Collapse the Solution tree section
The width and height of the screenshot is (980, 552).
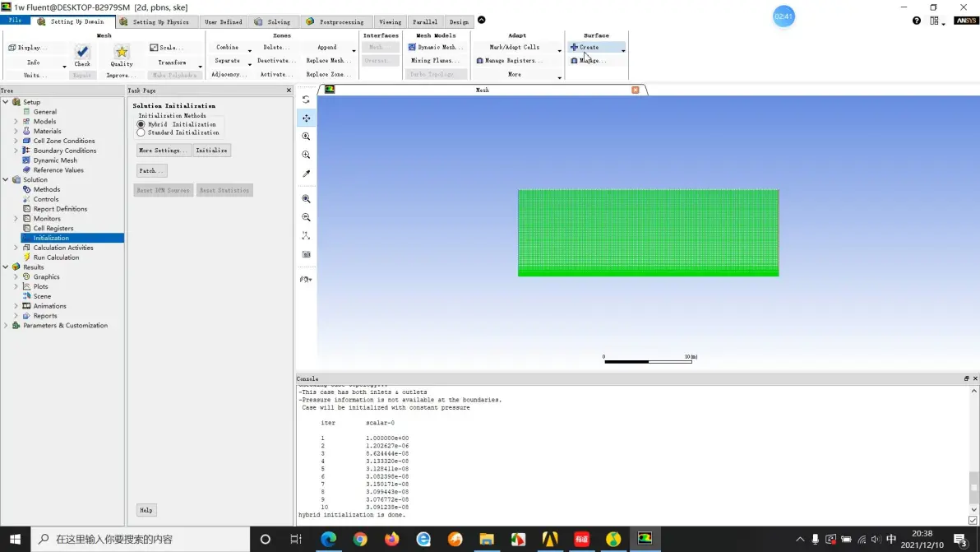pyautogui.click(x=6, y=179)
